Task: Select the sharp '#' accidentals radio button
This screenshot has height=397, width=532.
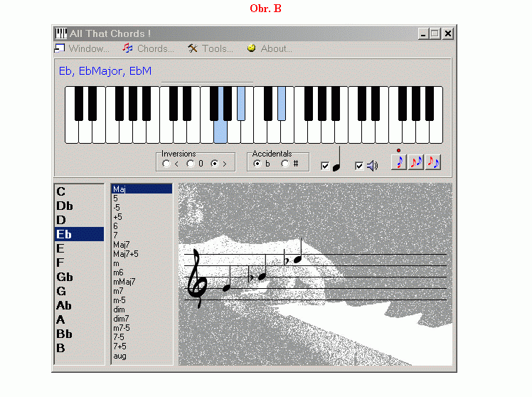Action: click(285, 164)
